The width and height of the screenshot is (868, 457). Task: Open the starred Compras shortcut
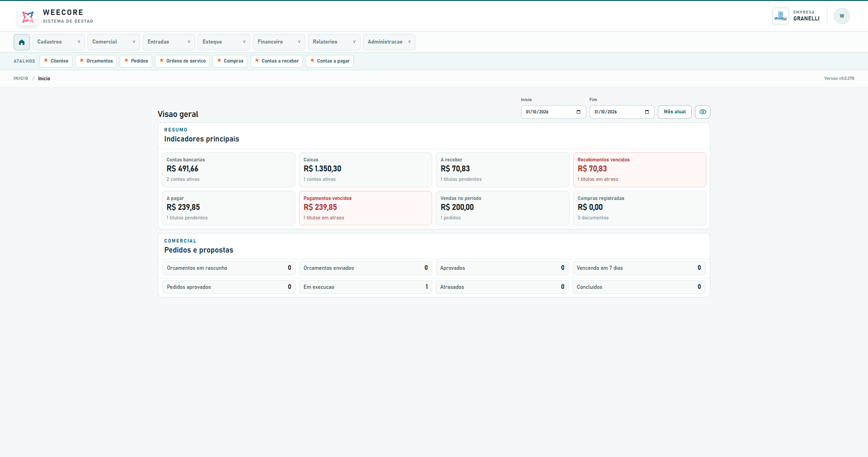point(230,61)
